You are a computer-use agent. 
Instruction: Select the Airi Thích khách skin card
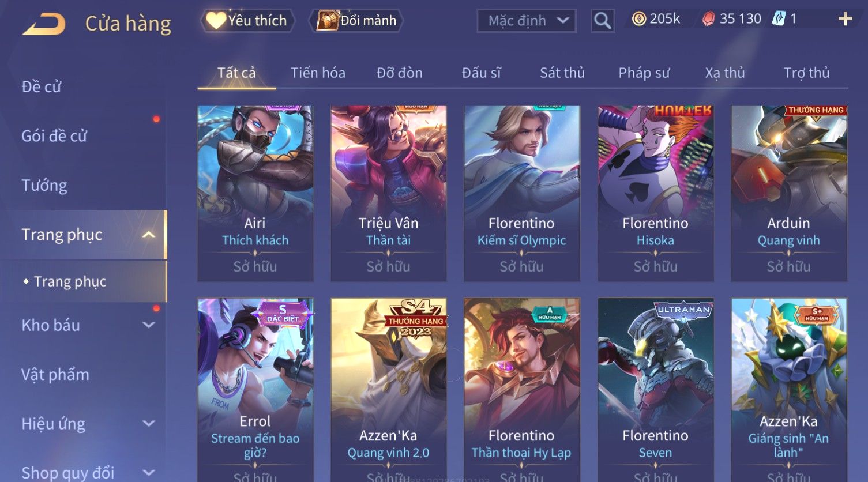(255, 193)
